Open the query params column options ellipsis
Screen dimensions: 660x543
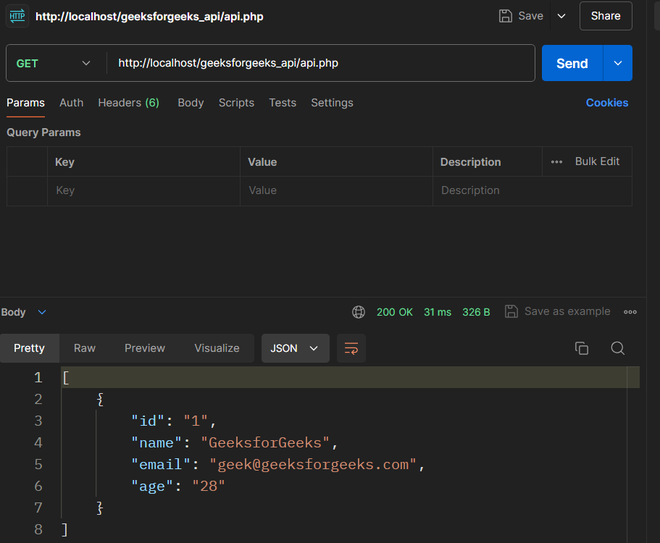[557, 162]
